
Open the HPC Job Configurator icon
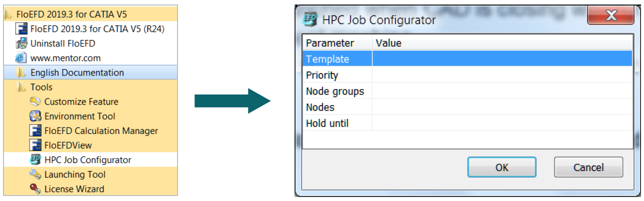35,160
